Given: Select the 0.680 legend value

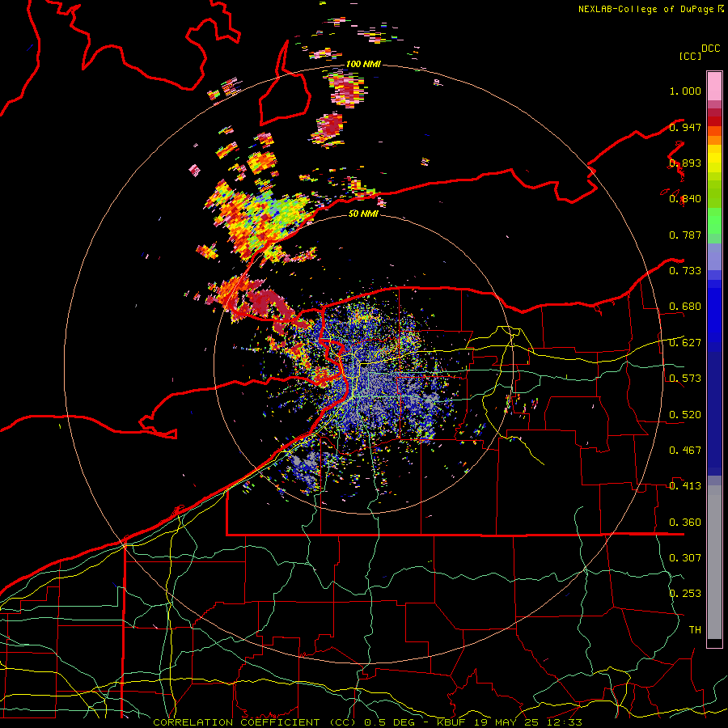Looking at the screenshot, I should pos(685,307).
